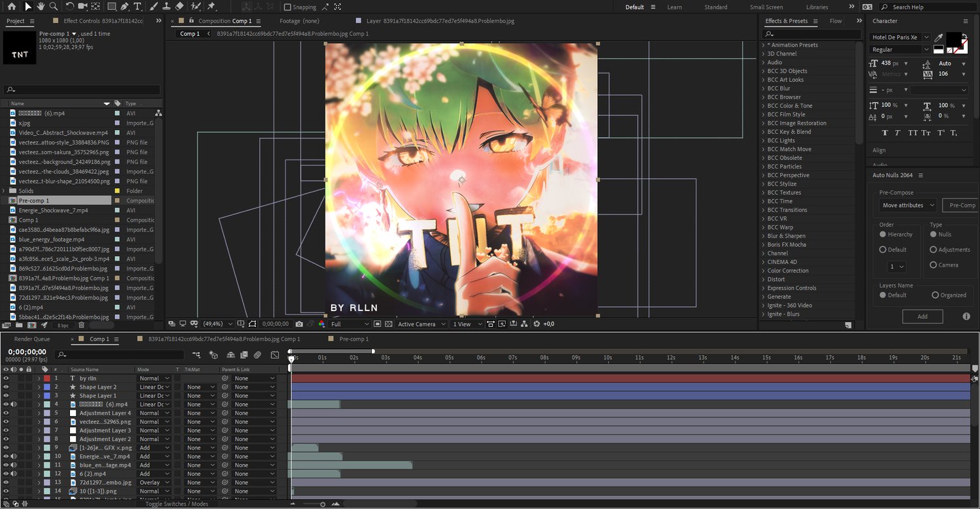The height and width of the screenshot is (509, 980).
Task: Toggle the transparency grid in the viewer
Action: (388, 324)
